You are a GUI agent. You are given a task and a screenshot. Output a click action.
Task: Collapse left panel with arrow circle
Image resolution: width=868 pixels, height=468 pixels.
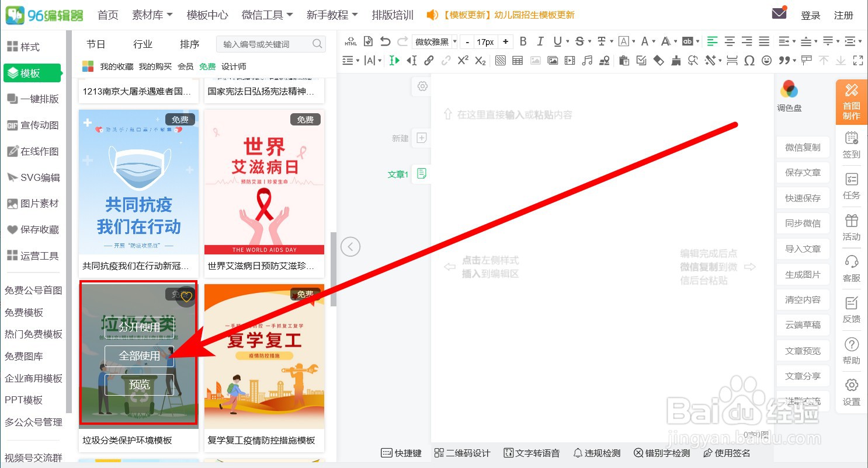(350, 246)
